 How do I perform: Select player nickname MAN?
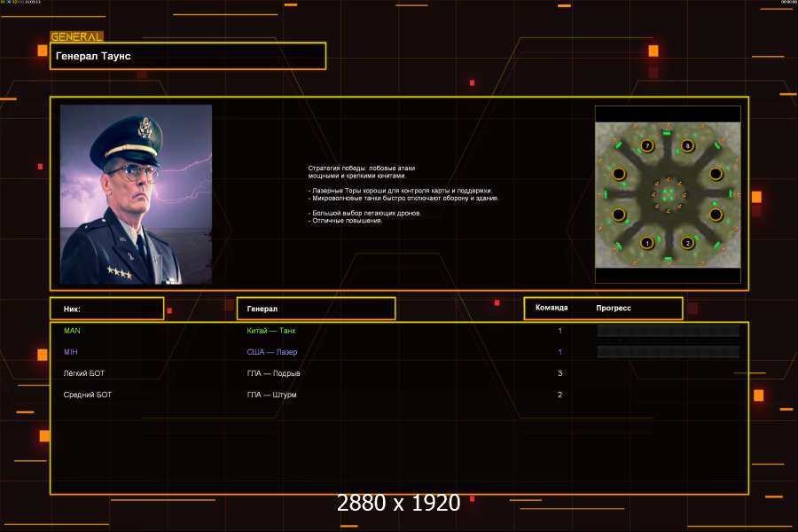click(72, 331)
